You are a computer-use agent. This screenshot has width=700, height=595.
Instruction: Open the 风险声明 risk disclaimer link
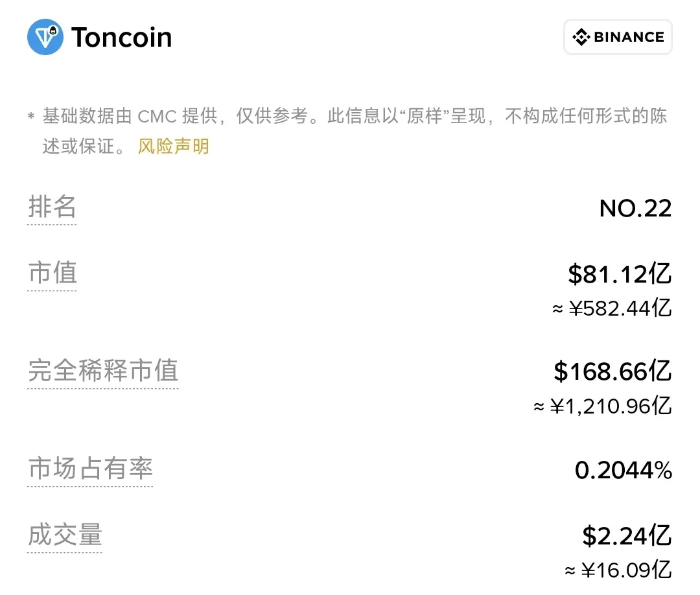click(173, 146)
